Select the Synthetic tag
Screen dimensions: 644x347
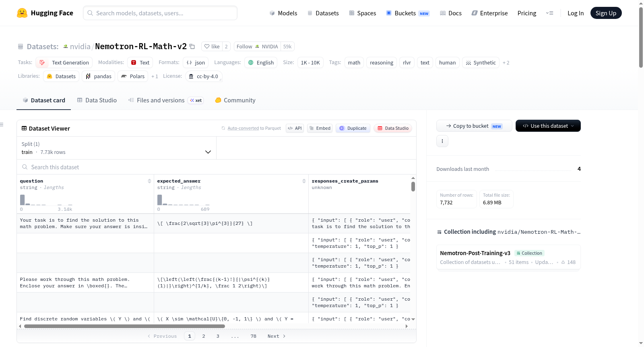pyautogui.click(x=481, y=62)
